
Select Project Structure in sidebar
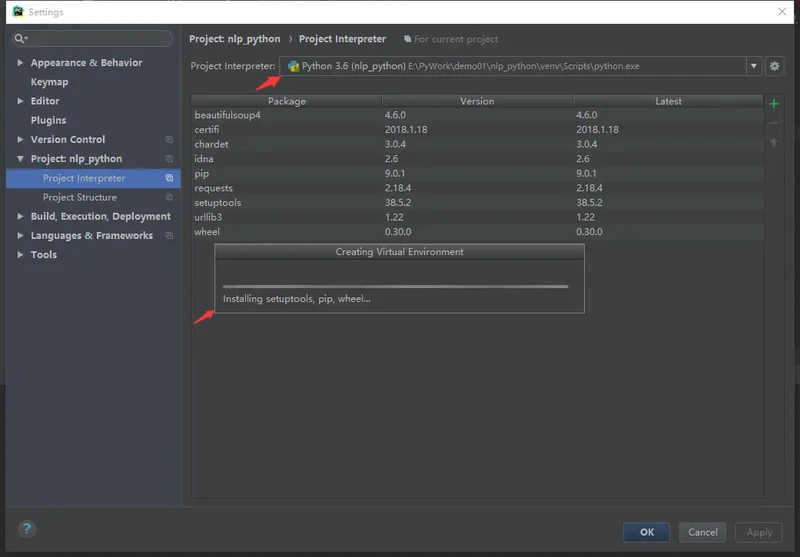point(79,197)
